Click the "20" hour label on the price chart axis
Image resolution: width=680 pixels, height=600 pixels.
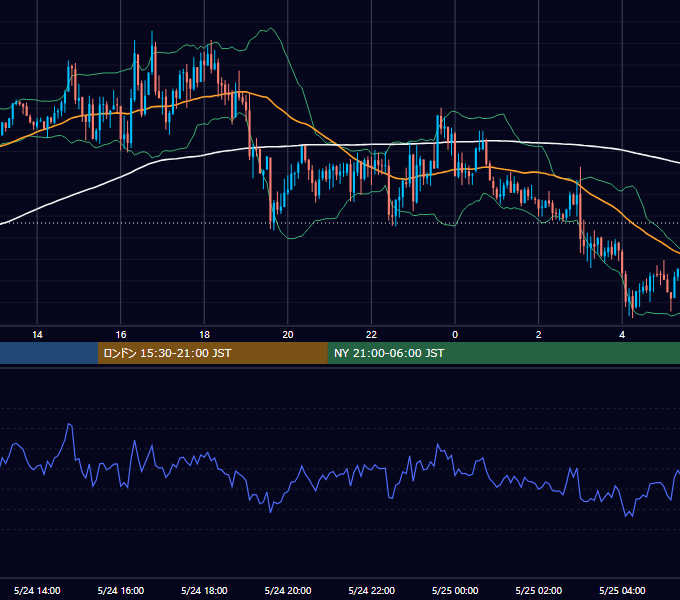(x=288, y=335)
